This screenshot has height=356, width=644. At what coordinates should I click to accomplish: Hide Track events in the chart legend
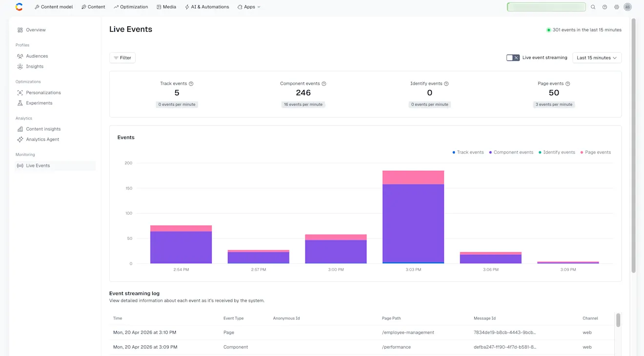click(468, 152)
